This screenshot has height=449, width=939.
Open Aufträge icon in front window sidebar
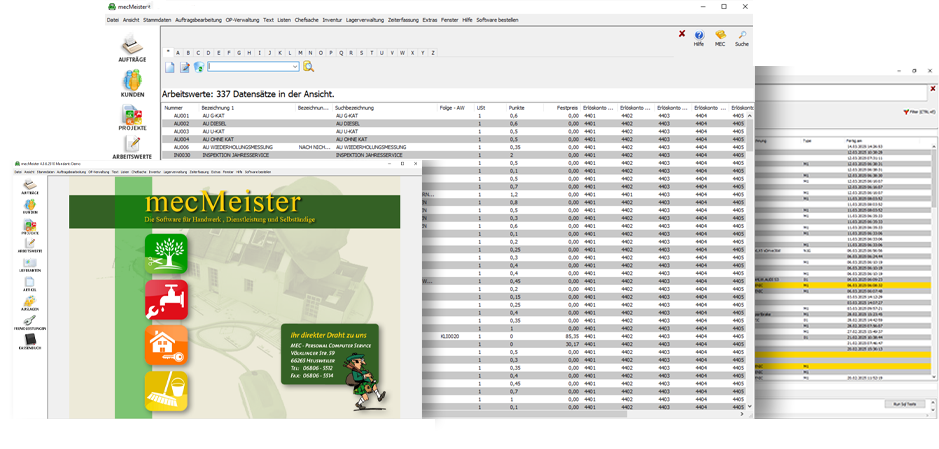pyautogui.click(x=30, y=187)
